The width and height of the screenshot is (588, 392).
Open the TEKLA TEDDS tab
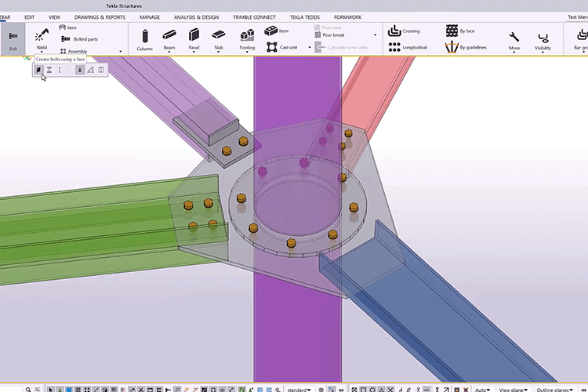coord(304,17)
